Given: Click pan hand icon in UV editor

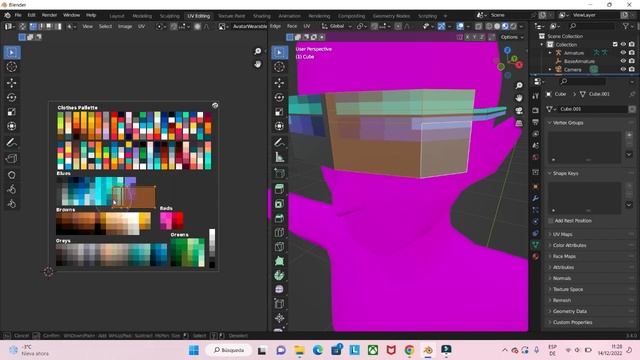Looking at the screenshot, I should pyautogui.click(x=258, y=64).
